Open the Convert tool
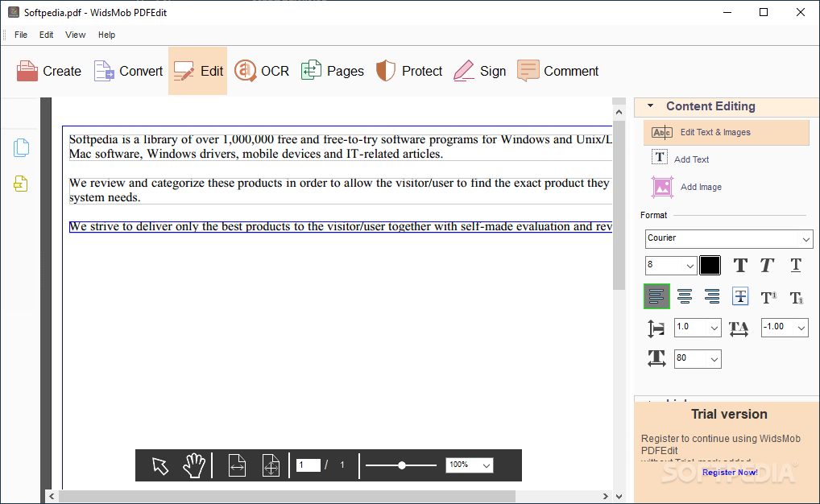 128,71
